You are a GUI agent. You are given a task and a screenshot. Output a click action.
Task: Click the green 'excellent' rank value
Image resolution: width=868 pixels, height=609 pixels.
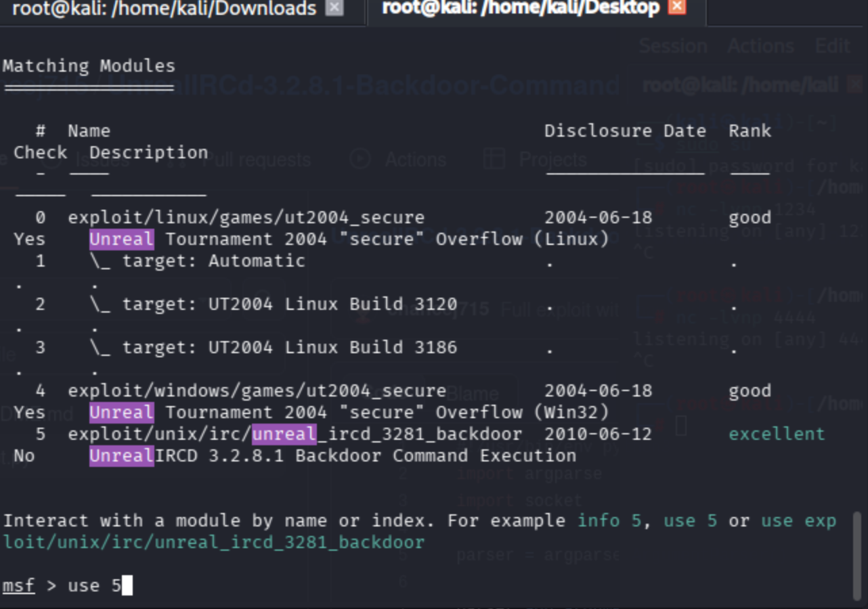pyautogui.click(x=777, y=434)
